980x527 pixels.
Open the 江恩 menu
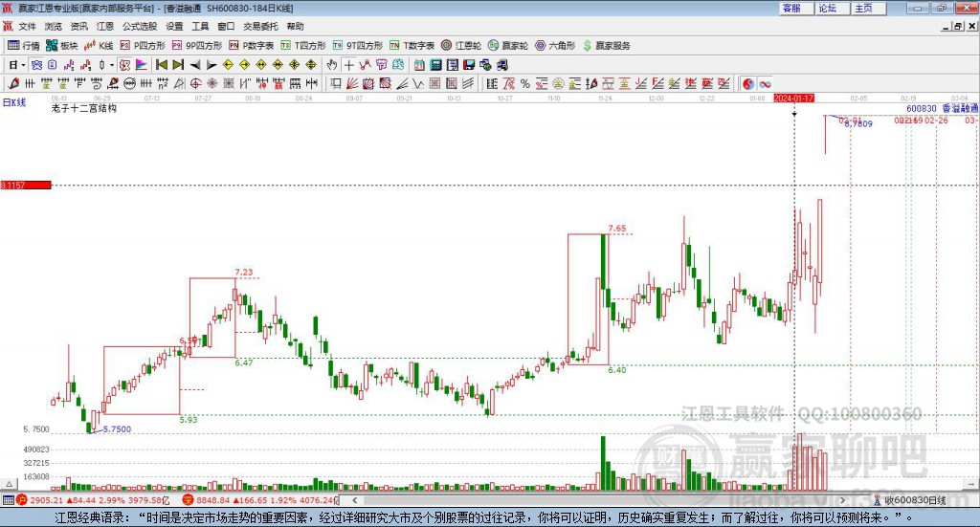point(105,26)
